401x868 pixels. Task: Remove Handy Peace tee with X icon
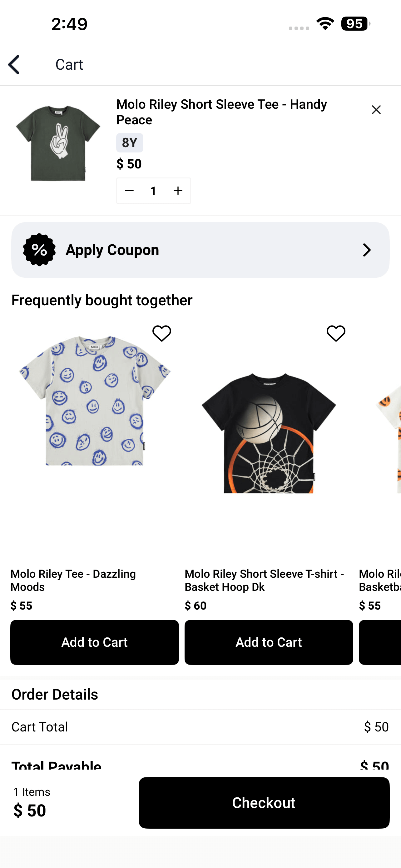[376, 110]
